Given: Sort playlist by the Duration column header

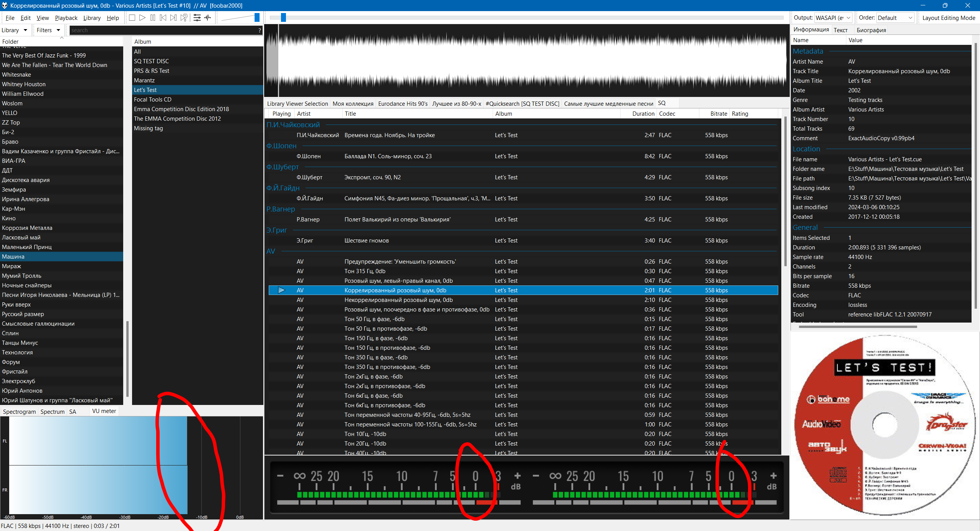Looking at the screenshot, I should [643, 113].
